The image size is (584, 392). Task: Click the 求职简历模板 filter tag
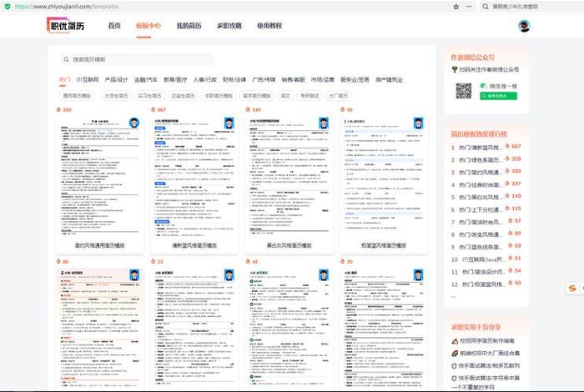pyautogui.click(x=219, y=96)
